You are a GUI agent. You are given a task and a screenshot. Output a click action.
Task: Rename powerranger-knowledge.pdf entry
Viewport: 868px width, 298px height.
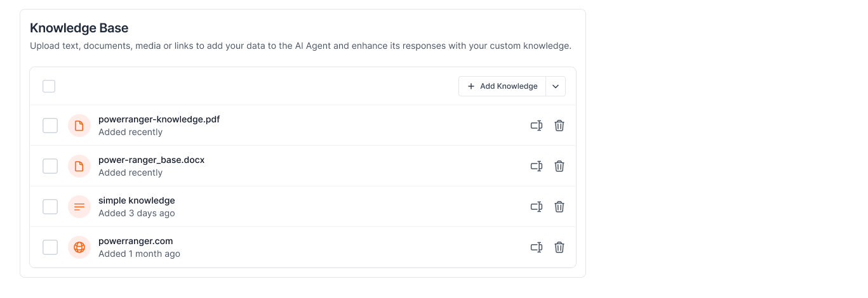(x=537, y=126)
